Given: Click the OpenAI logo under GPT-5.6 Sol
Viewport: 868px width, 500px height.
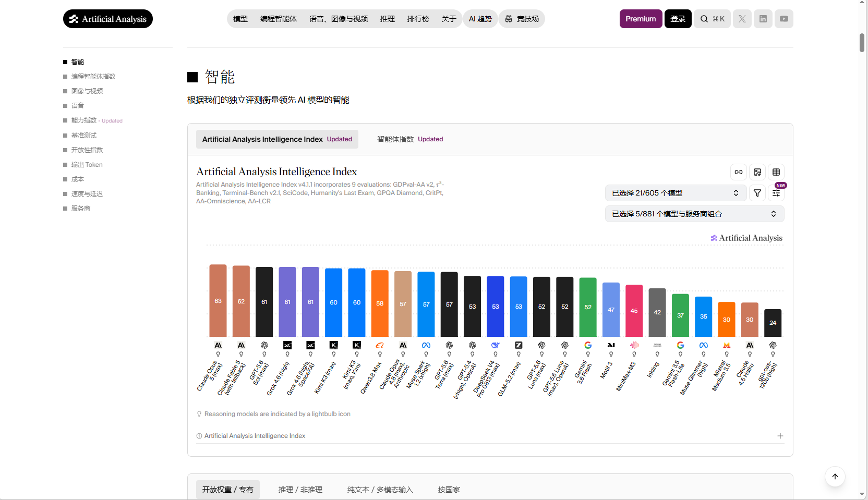Looking at the screenshot, I should [x=264, y=345].
